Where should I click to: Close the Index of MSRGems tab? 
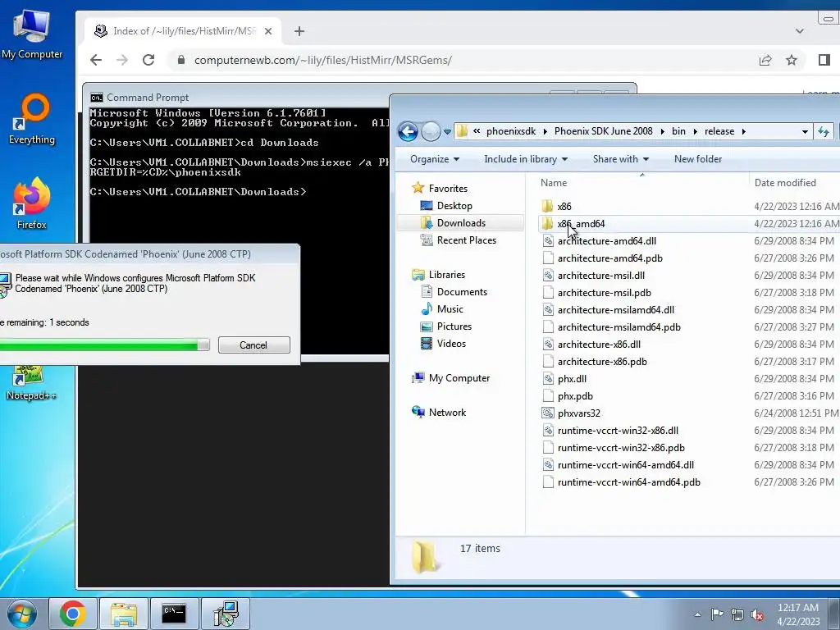coord(268,31)
